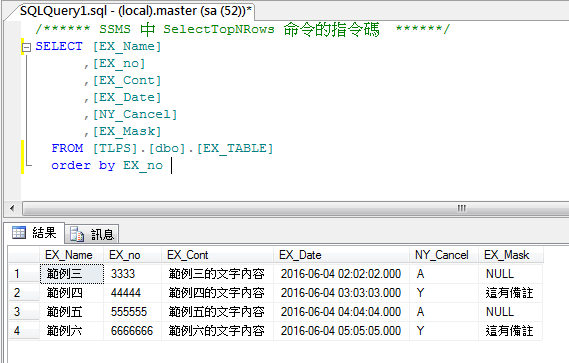
Task: Click NY_Cancel value A in row 1
Action: 444,274
